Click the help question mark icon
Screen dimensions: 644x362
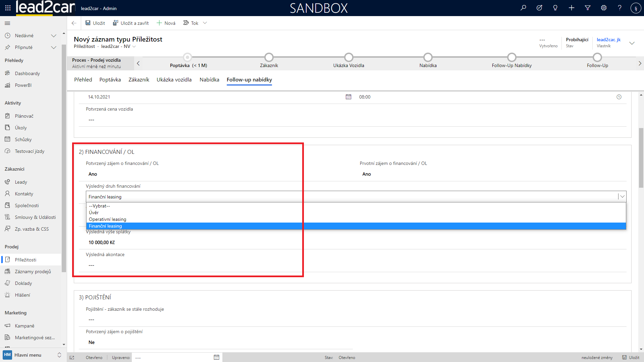pyautogui.click(x=620, y=8)
